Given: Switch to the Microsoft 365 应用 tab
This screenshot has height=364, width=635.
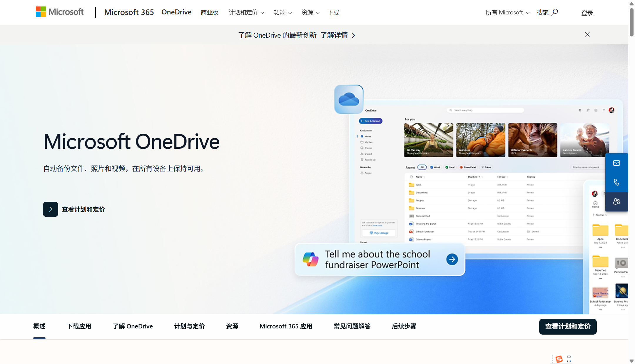Looking at the screenshot, I should click(x=285, y=326).
